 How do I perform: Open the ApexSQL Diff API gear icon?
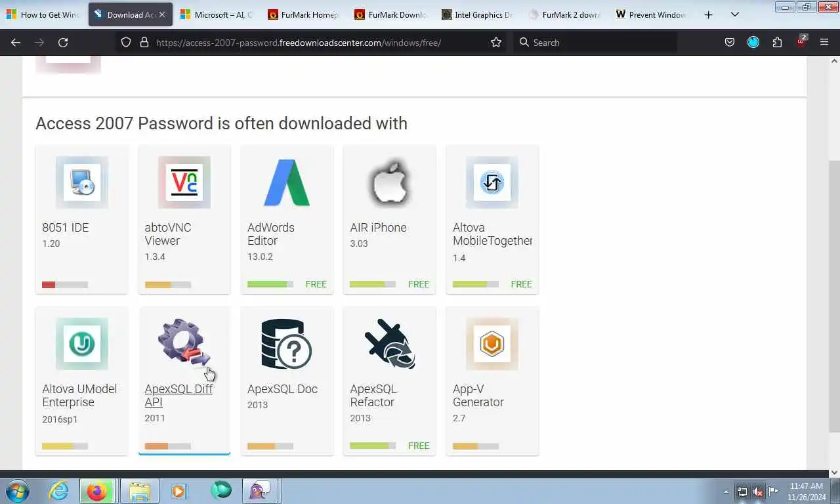coord(184,343)
